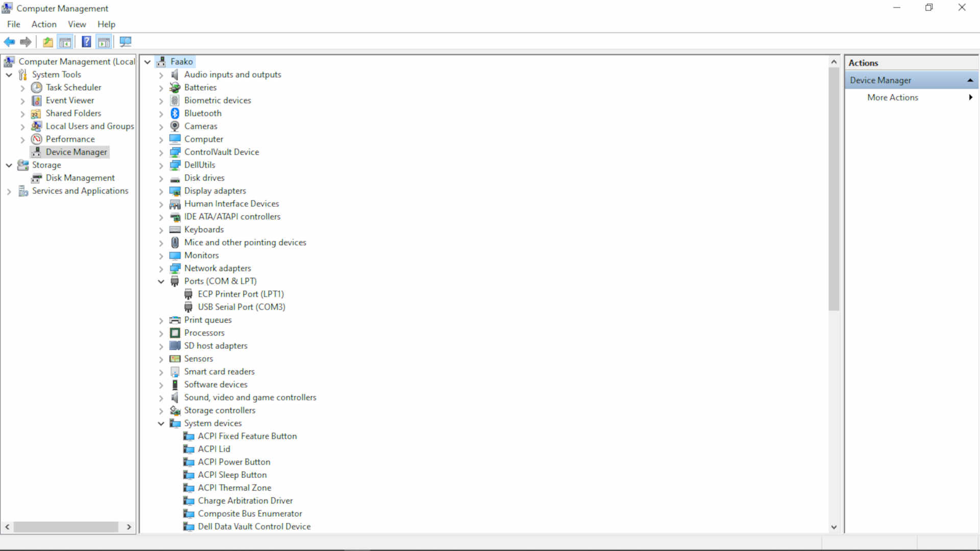Click the device list scroll down arrow

834,527
